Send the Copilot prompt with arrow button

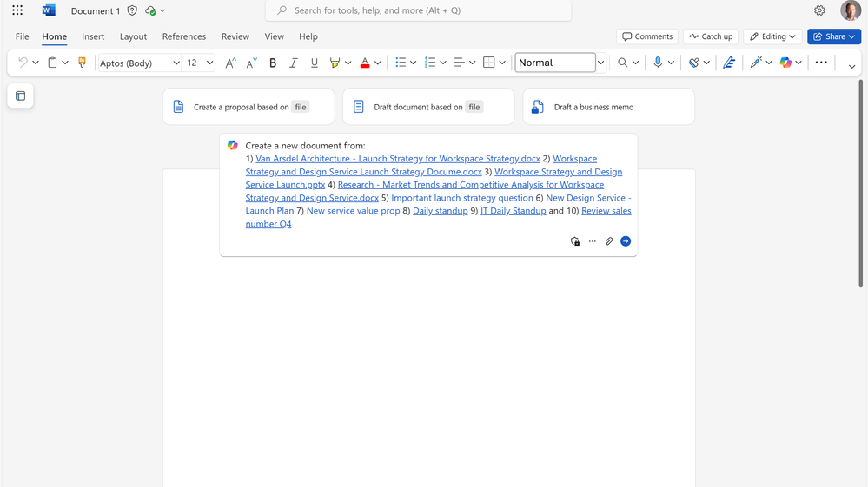tap(626, 241)
